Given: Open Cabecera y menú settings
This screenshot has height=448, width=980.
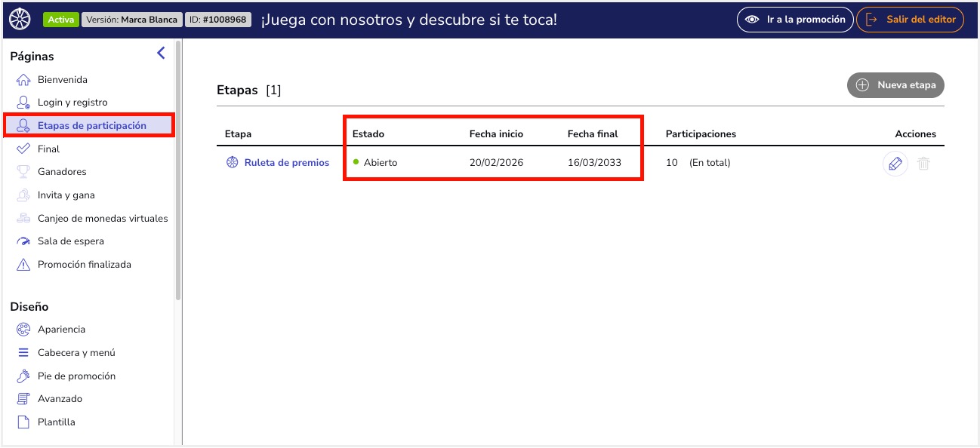Looking at the screenshot, I should click(x=23, y=352).
